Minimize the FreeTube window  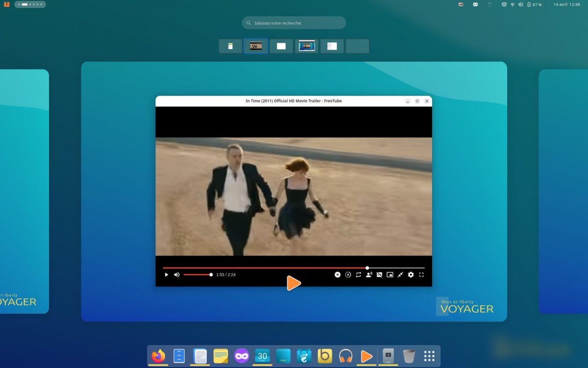pyautogui.click(x=408, y=101)
